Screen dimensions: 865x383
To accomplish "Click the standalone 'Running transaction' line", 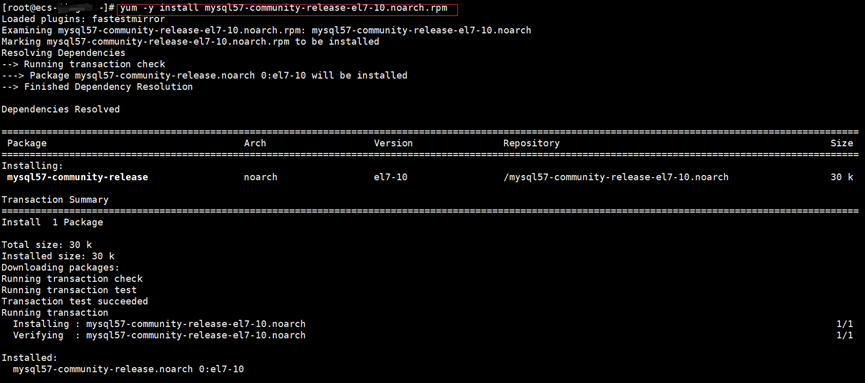I will click(55, 312).
